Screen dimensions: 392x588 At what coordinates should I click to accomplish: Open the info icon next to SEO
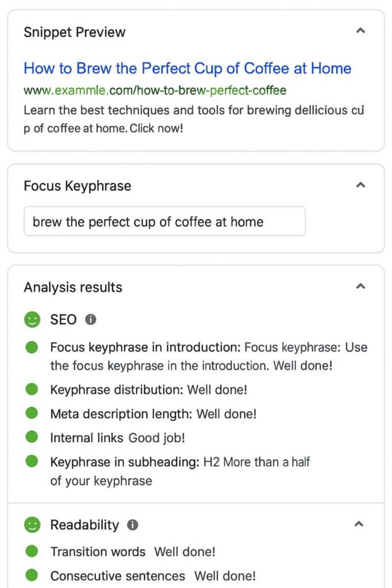[90, 320]
